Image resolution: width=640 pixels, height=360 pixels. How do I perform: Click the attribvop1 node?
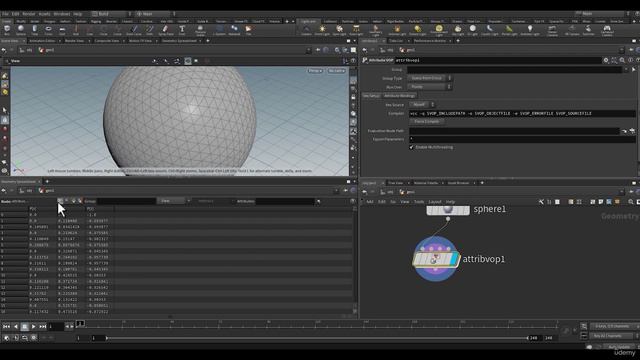pos(435,259)
